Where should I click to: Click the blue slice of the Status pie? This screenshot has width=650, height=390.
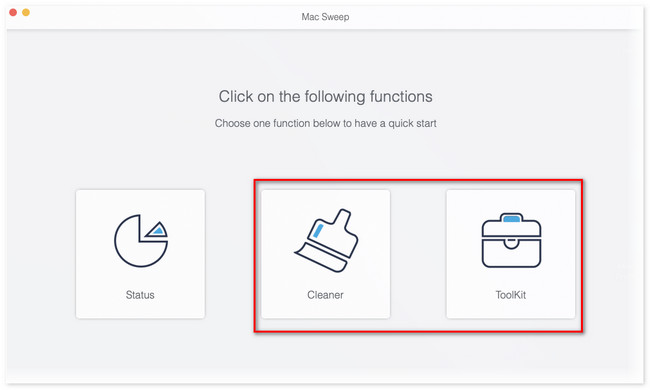click(x=158, y=230)
